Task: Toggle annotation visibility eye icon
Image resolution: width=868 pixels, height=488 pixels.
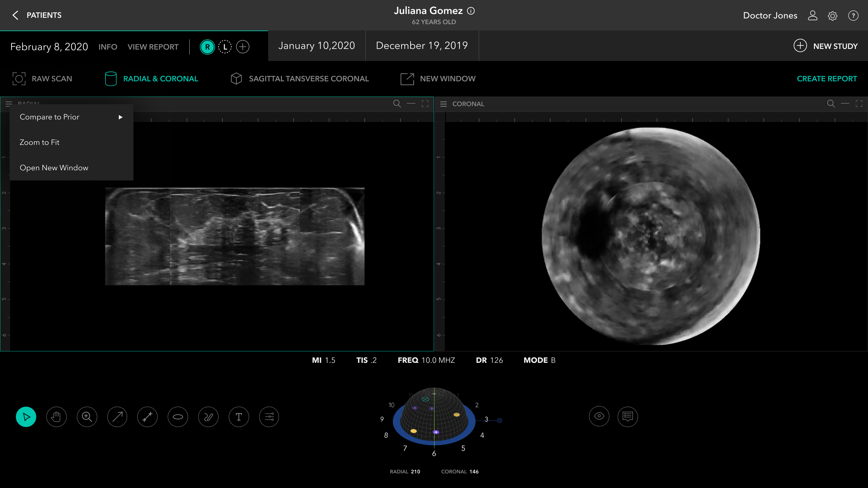Action: 599,416
